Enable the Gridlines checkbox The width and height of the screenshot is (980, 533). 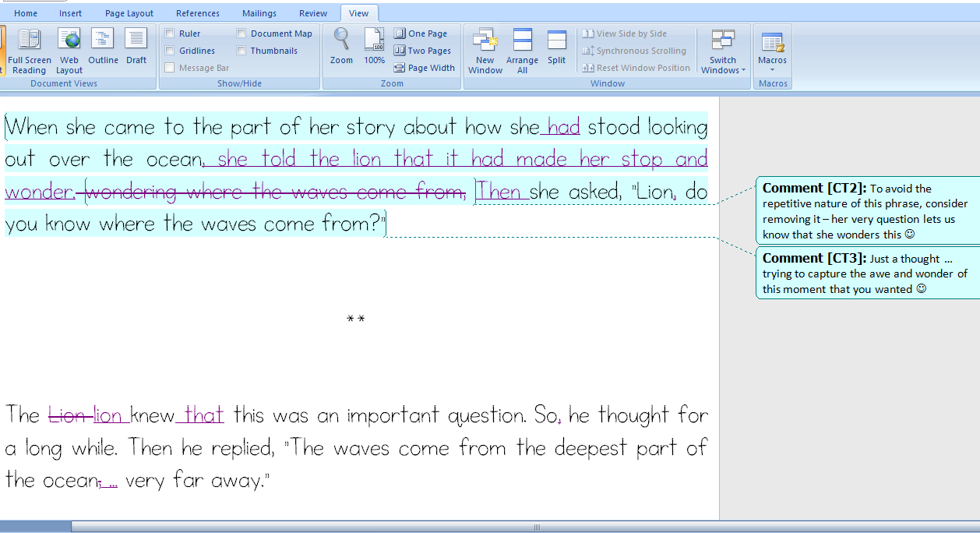tap(170, 51)
